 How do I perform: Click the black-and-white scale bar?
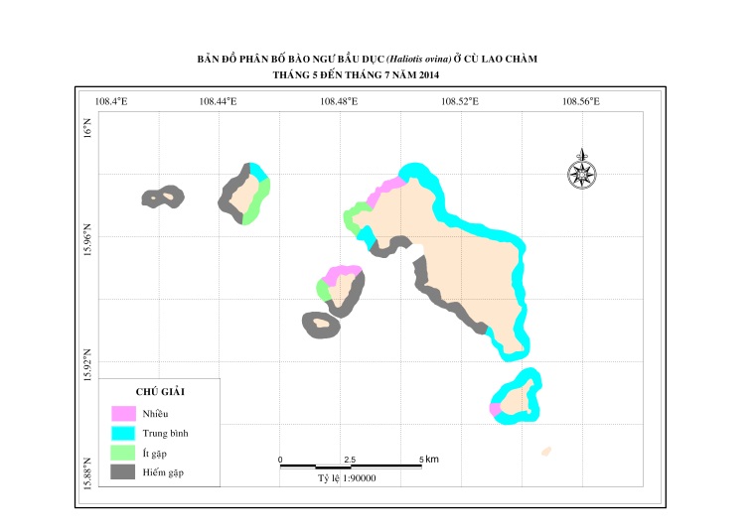click(x=351, y=466)
